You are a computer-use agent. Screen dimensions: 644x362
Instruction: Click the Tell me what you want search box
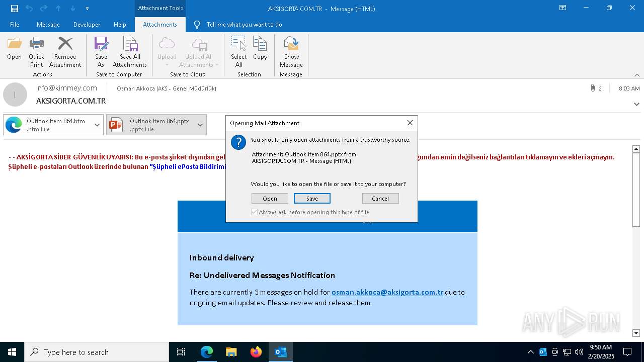(244, 25)
